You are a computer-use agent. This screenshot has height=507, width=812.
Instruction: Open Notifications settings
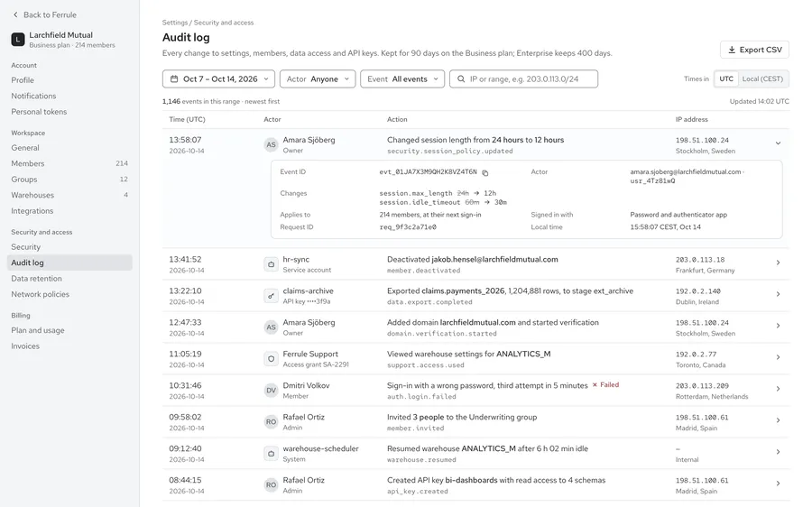tap(69, 96)
